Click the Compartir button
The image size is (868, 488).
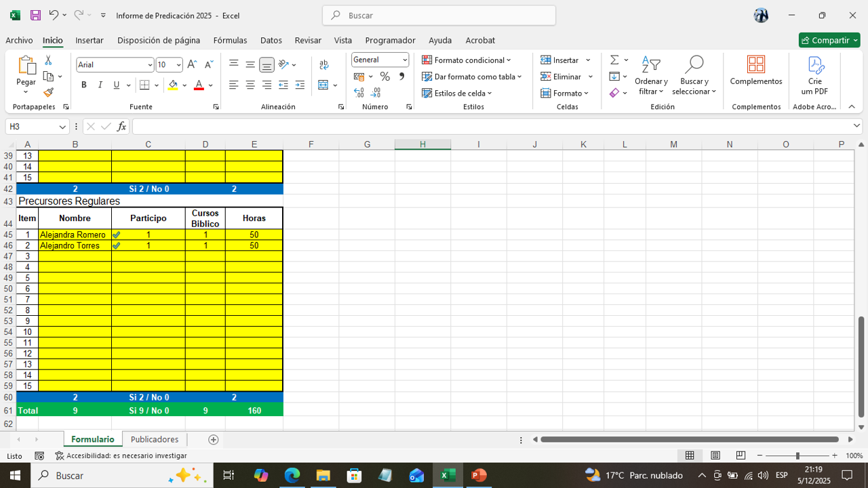(x=829, y=40)
